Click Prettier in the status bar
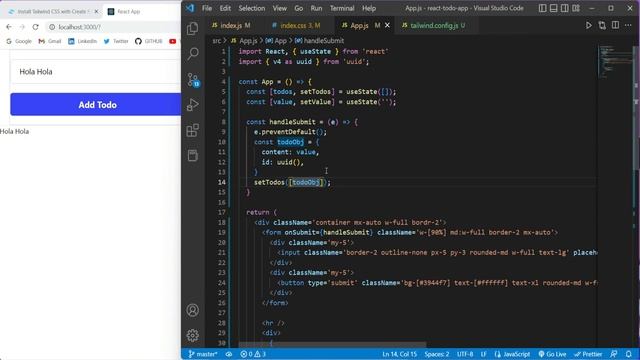The height and width of the screenshot is (360, 640). coord(588,354)
